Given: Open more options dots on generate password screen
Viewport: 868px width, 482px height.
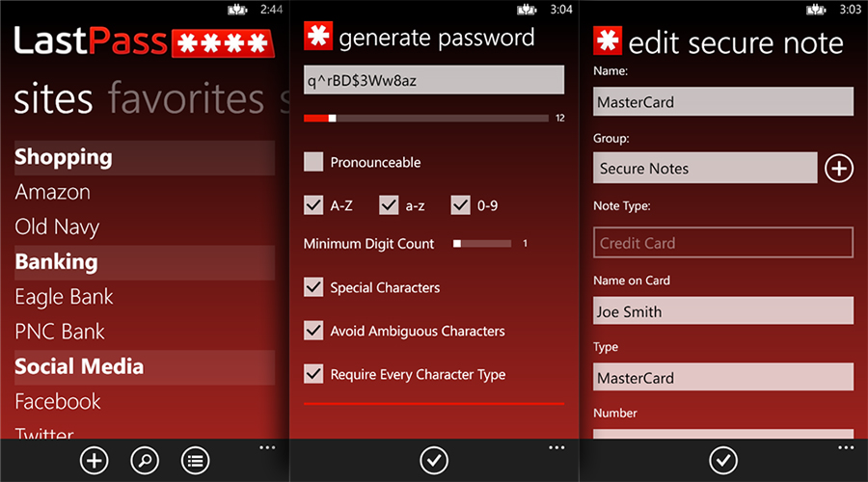Looking at the screenshot, I should (x=556, y=447).
